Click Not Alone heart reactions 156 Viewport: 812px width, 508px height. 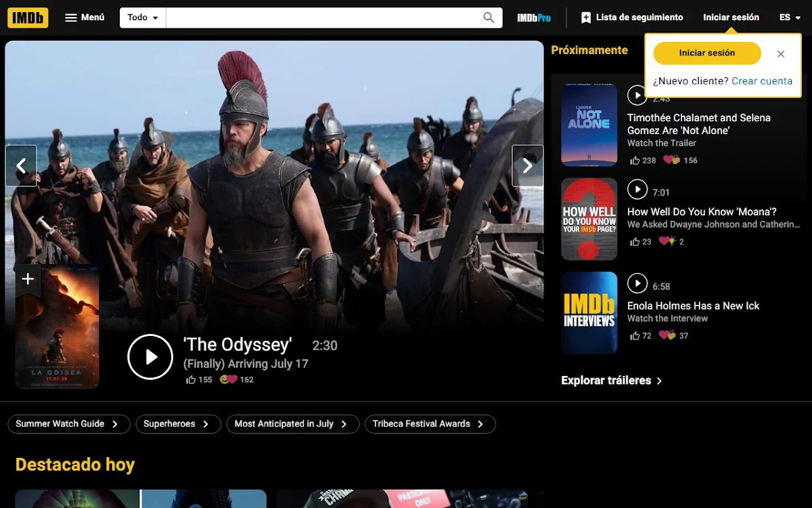[x=680, y=161]
